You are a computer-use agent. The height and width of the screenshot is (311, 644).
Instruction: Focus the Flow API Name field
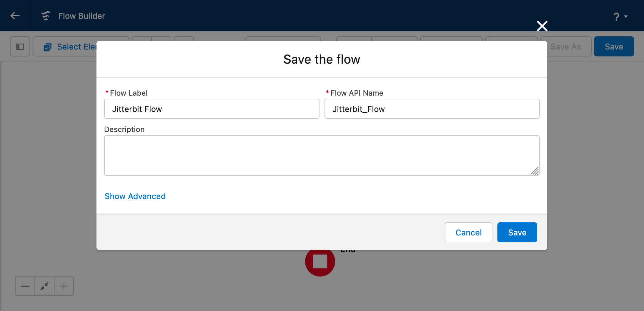coord(432,109)
